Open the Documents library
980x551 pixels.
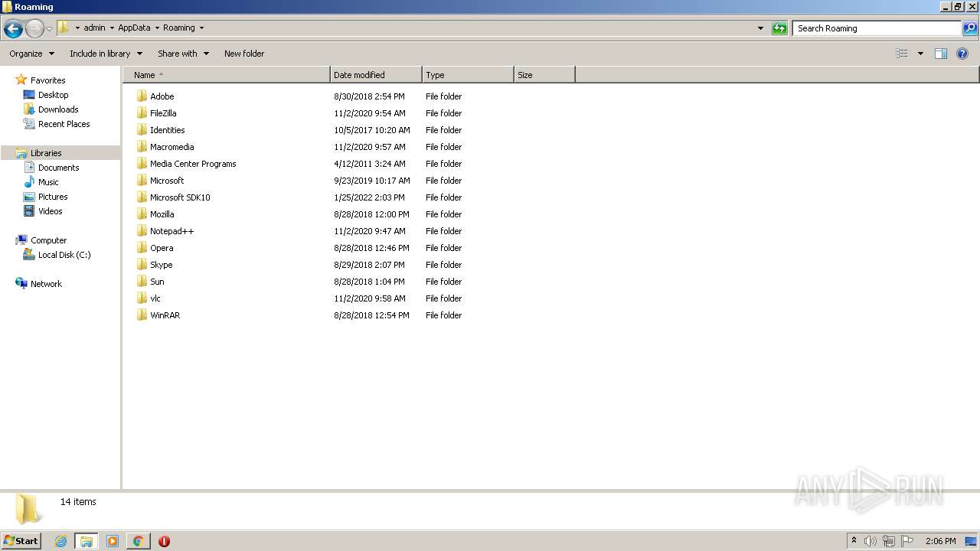point(58,168)
